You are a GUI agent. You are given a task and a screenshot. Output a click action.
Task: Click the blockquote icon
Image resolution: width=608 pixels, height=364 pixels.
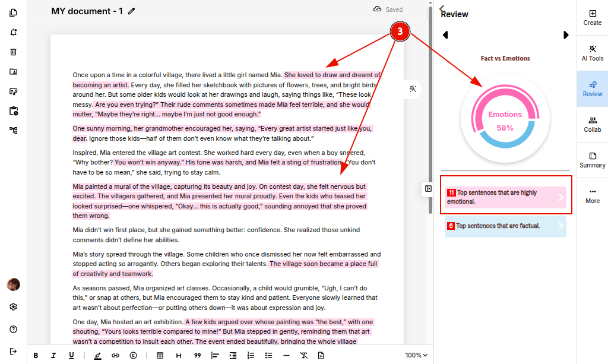pyautogui.click(x=197, y=356)
